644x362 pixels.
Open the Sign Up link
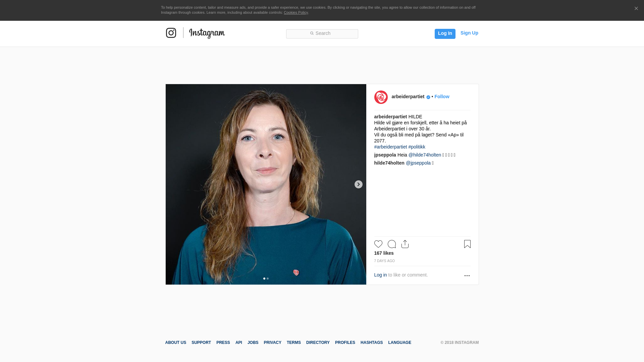(469, 33)
